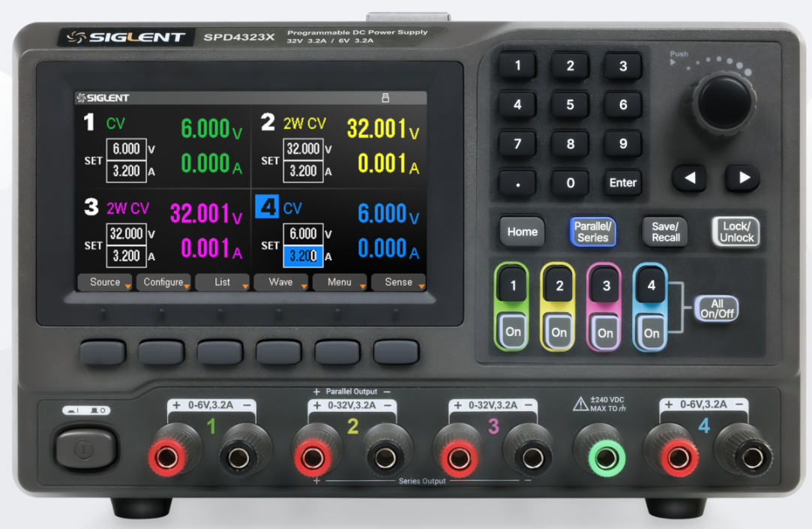This screenshot has height=529, width=812.
Task: Click channel 3 set current field
Action: coord(127,256)
